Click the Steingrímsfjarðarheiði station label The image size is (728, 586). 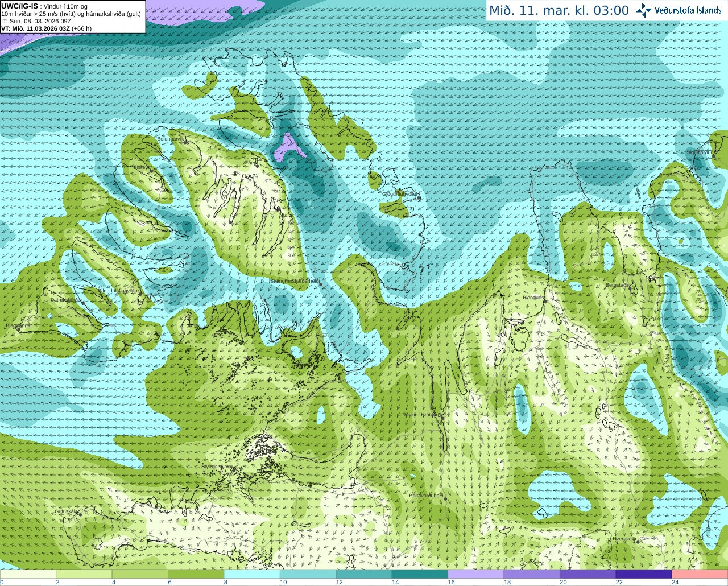(295, 280)
